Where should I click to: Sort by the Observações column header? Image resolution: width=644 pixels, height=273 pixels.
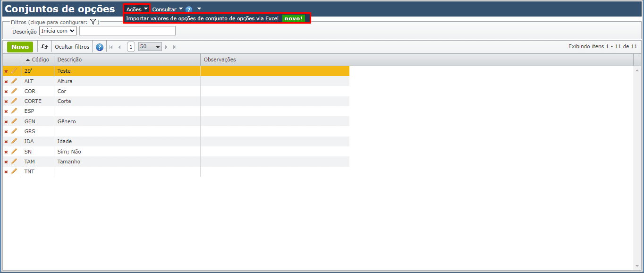click(417, 60)
